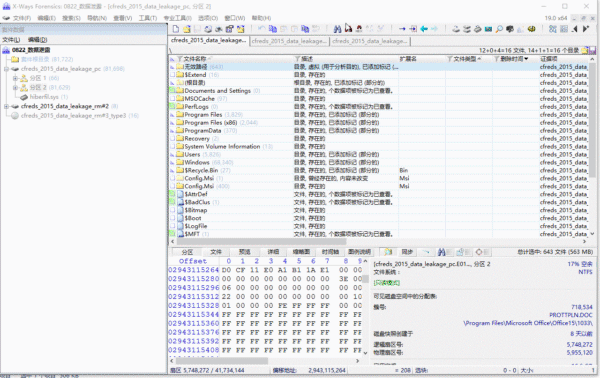Toggle the checkbox for PerfLogs row
The image size is (600, 378).
[x=173, y=107]
